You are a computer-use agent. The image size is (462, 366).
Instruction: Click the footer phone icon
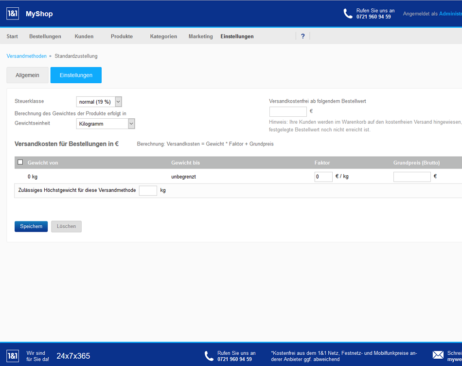[x=209, y=356]
